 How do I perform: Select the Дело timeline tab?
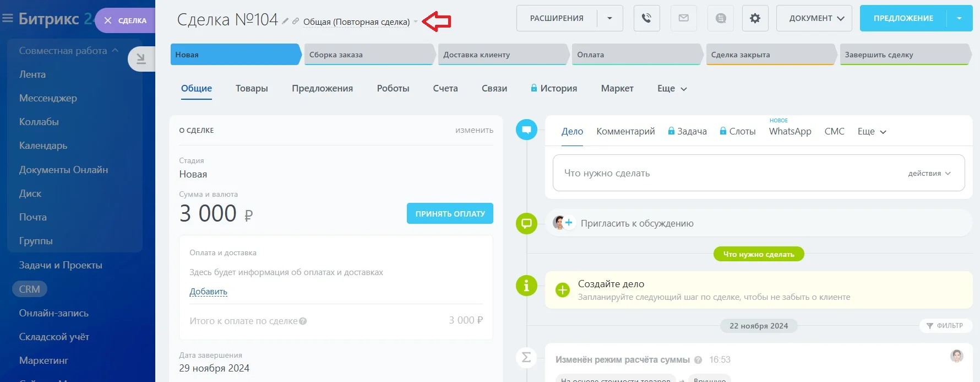coord(572,131)
